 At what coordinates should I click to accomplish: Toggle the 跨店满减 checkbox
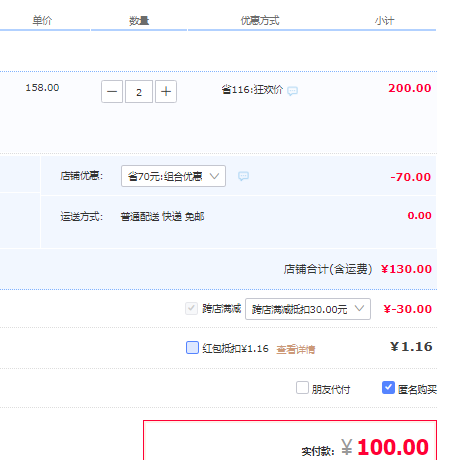point(191,309)
